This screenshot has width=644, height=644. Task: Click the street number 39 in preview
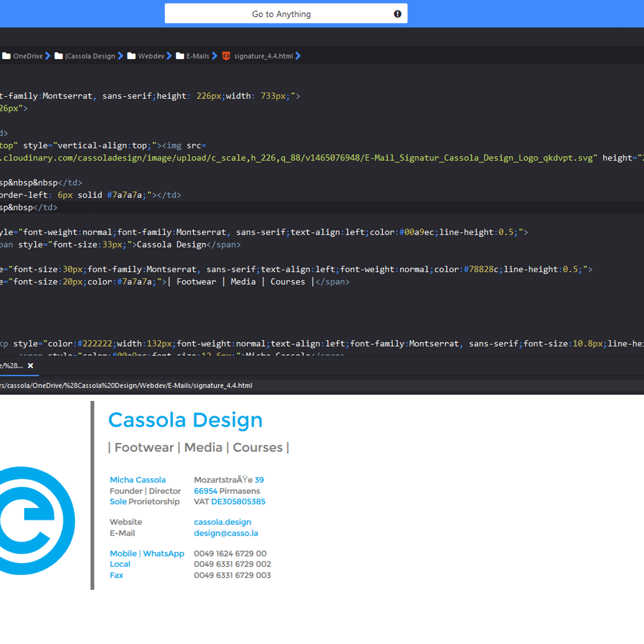[259, 480]
